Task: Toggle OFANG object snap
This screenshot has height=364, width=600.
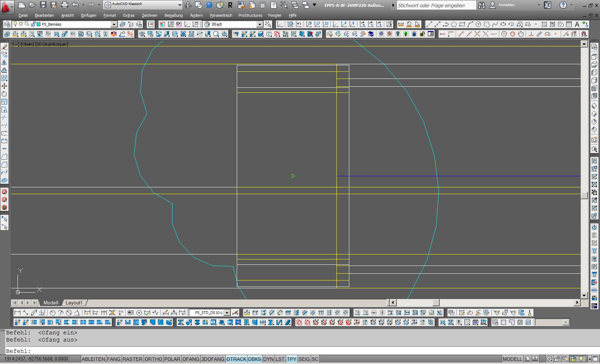Action: click(191, 359)
